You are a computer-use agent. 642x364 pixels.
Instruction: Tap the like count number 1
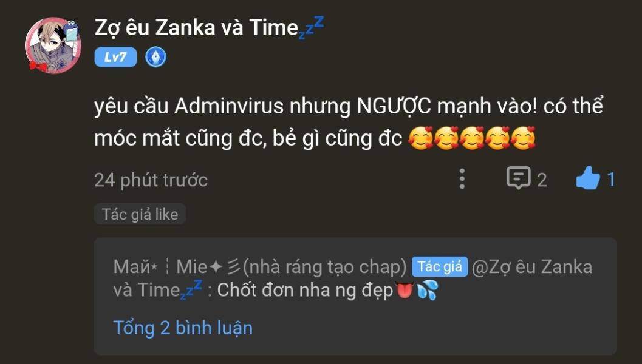coord(610,180)
